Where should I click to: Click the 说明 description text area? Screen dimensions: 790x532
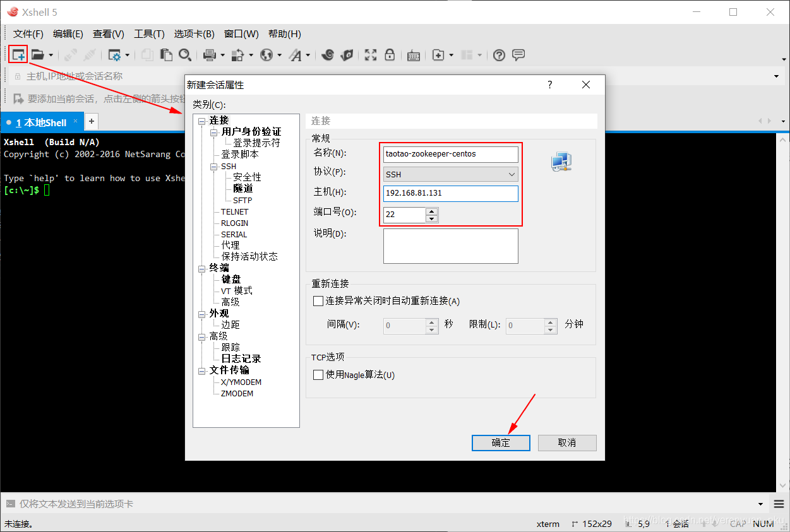point(451,245)
